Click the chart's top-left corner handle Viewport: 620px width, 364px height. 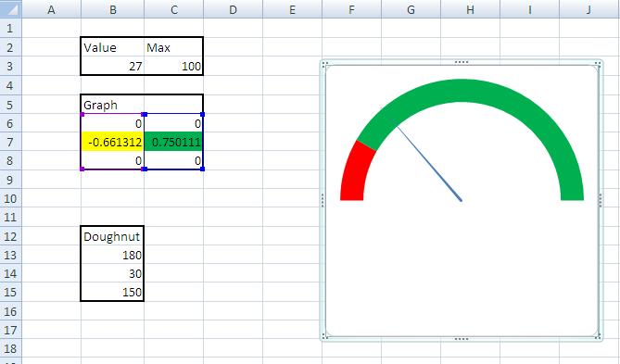324,64
